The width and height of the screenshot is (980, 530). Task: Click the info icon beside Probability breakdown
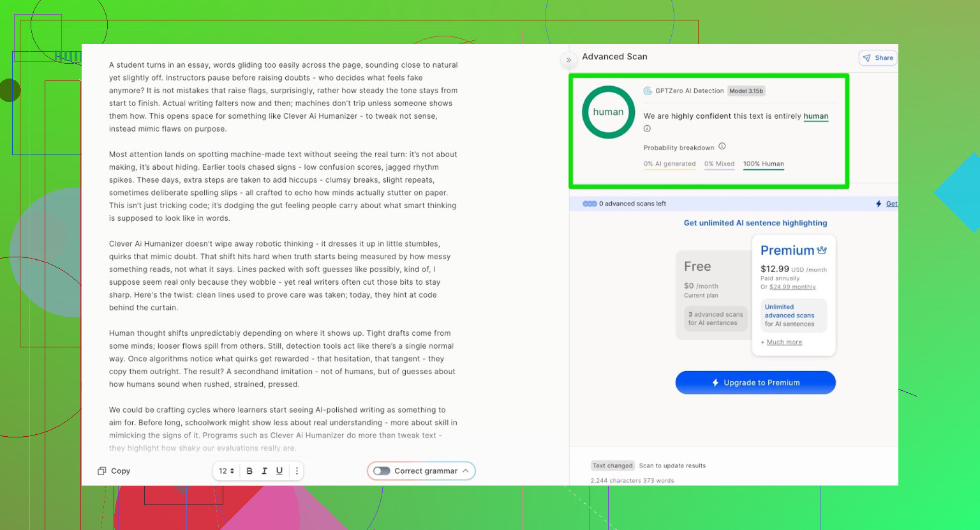tap(722, 146)
